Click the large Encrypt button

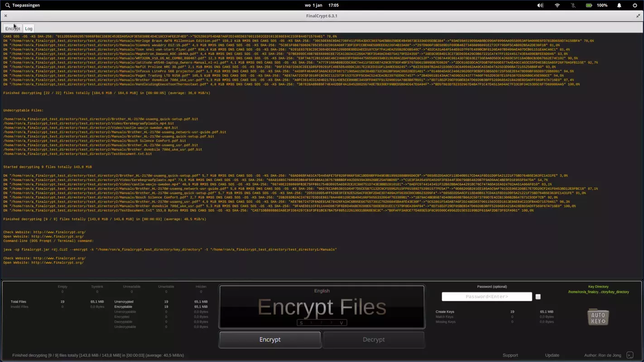click(x=270, y=339)
